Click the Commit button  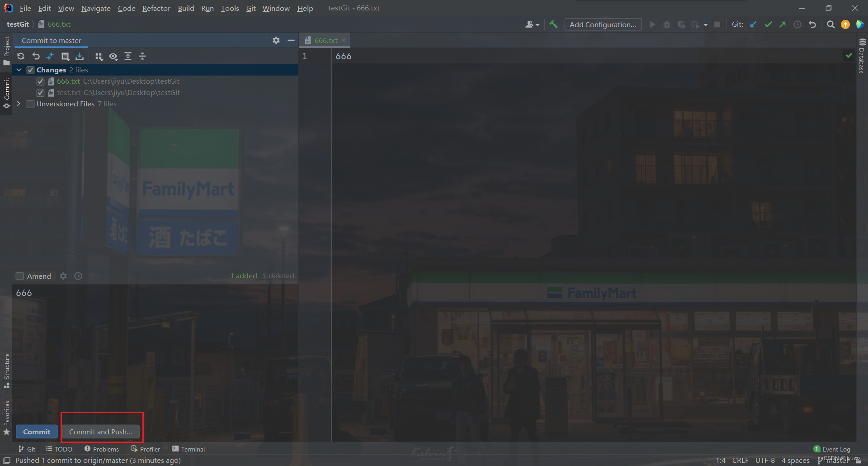(x=37, y=432)
